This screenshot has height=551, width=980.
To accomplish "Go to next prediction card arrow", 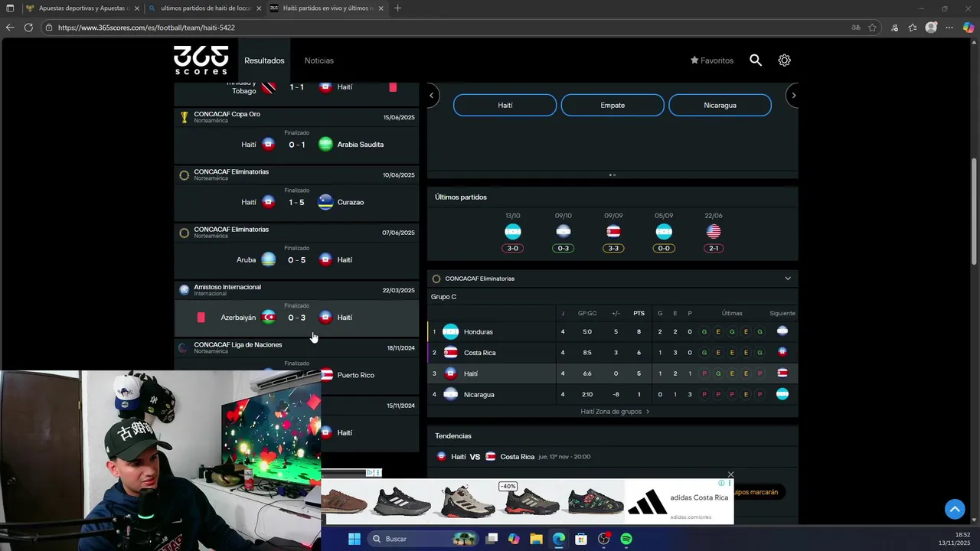I will click(x=793, y=96).
